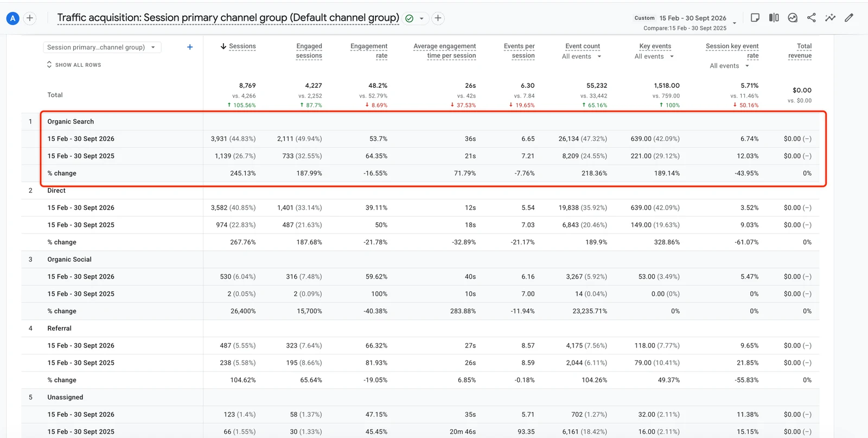Click the green report status check icon
The height and width of the screenshot is (438, 868).
click(x=410, y=18)
